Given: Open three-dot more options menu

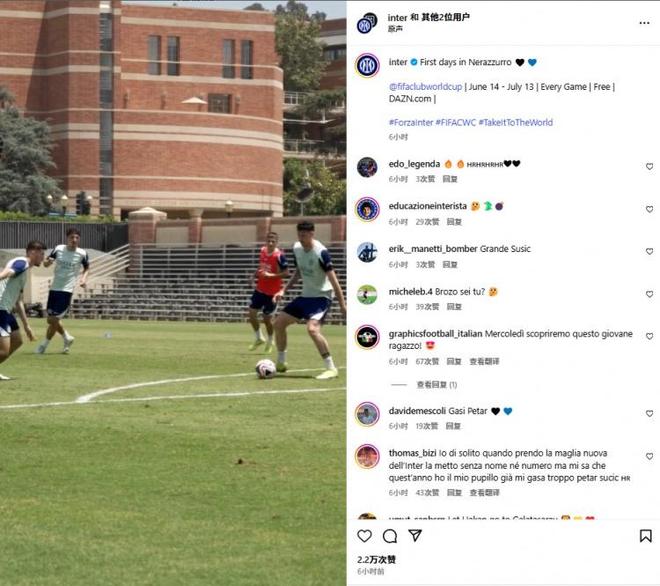Looking at the screenshot, I should point(644,23).
